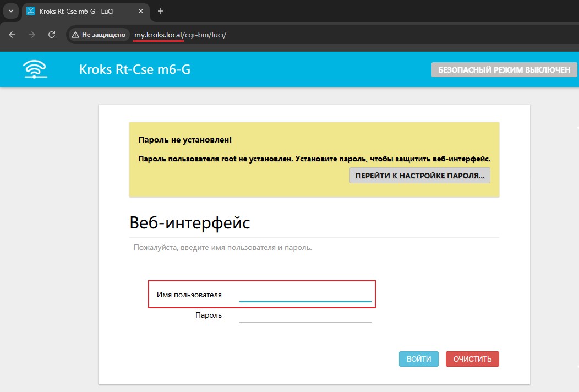Close the Kroks Rt-Cse m6-G tab
This screenshot has height=392, width=579.
[141, 11]
